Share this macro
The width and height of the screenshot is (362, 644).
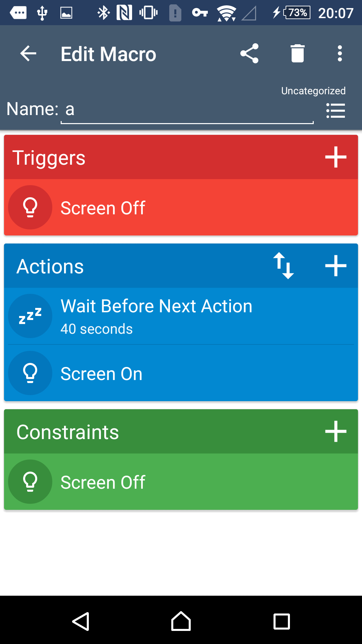pyautogui.click(x=249, y=54)
